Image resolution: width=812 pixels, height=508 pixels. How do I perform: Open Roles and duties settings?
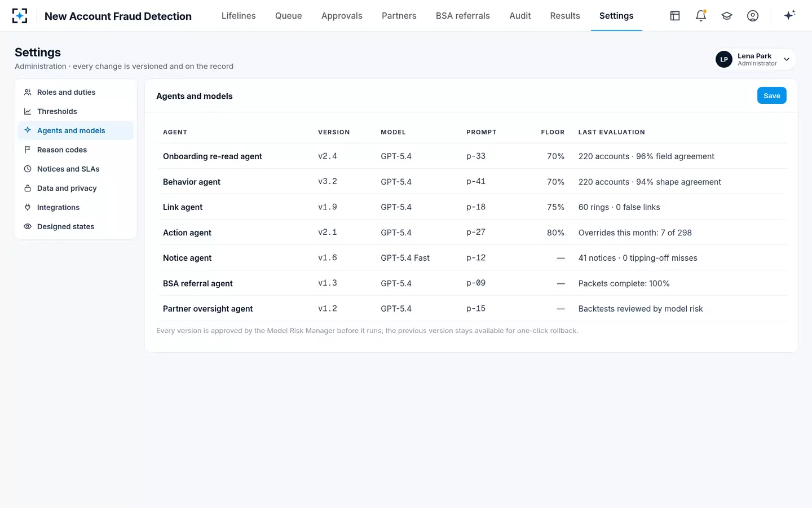coord(76,92)
